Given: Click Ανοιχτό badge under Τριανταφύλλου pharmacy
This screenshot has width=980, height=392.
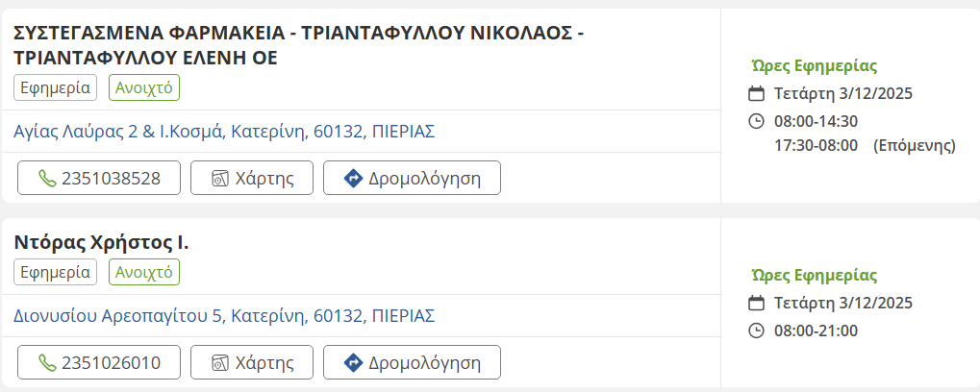Looking at the screenshot, I should pos(144,87).
